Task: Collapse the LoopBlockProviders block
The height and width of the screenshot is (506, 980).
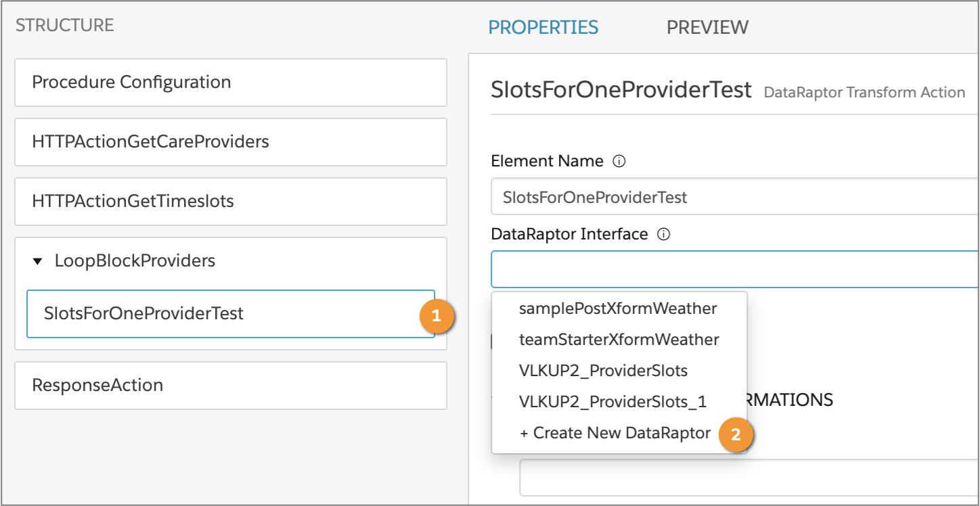Action: coord(39,260)
